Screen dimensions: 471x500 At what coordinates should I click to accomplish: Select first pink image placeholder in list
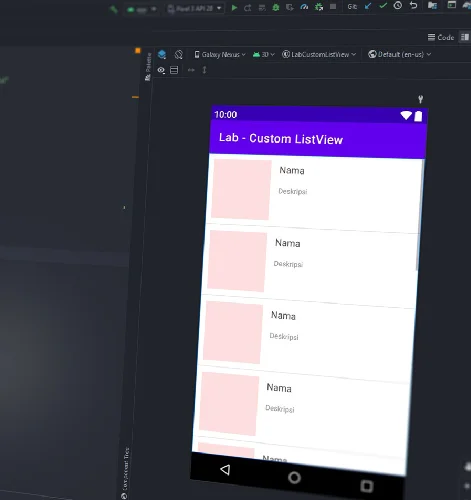(x=241, y=189)
